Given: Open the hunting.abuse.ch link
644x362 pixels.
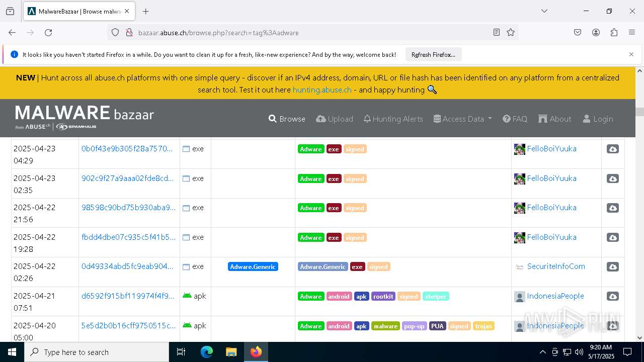Looking at the screenshot, I should [322, 89].
